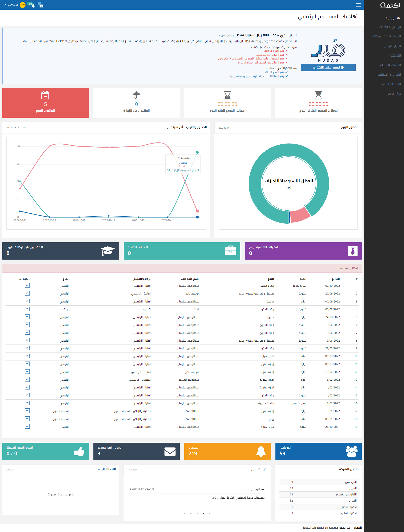Expand الدفعات & الرواتب sidebar menu

[x=389, y=65]
